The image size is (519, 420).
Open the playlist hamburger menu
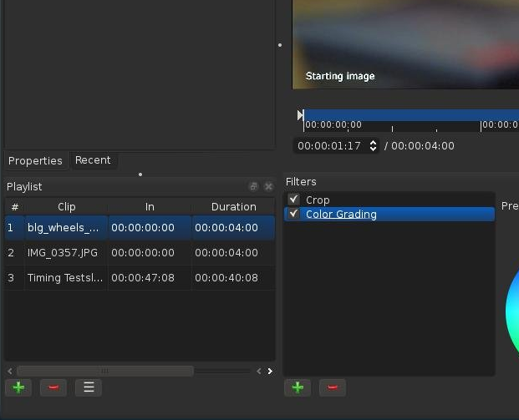point(89,387)
